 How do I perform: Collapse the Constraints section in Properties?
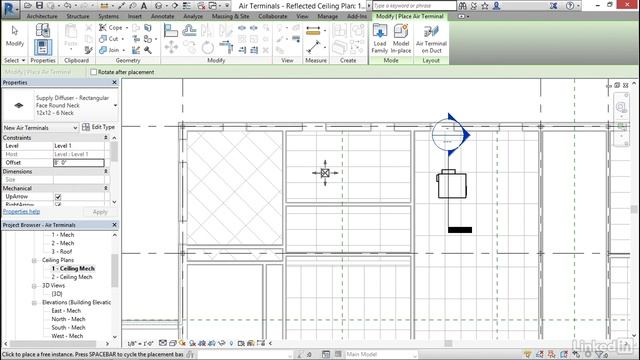(x=106, y=138)
